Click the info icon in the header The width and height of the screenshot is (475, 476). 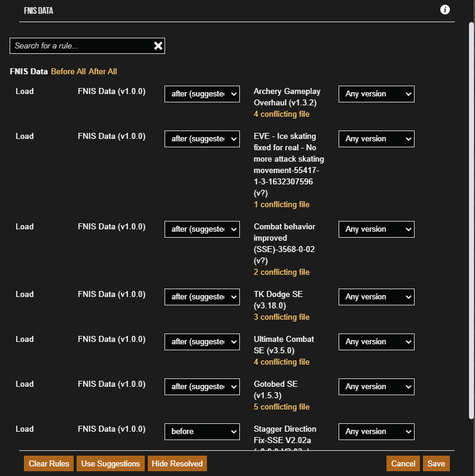coord(444,10)
